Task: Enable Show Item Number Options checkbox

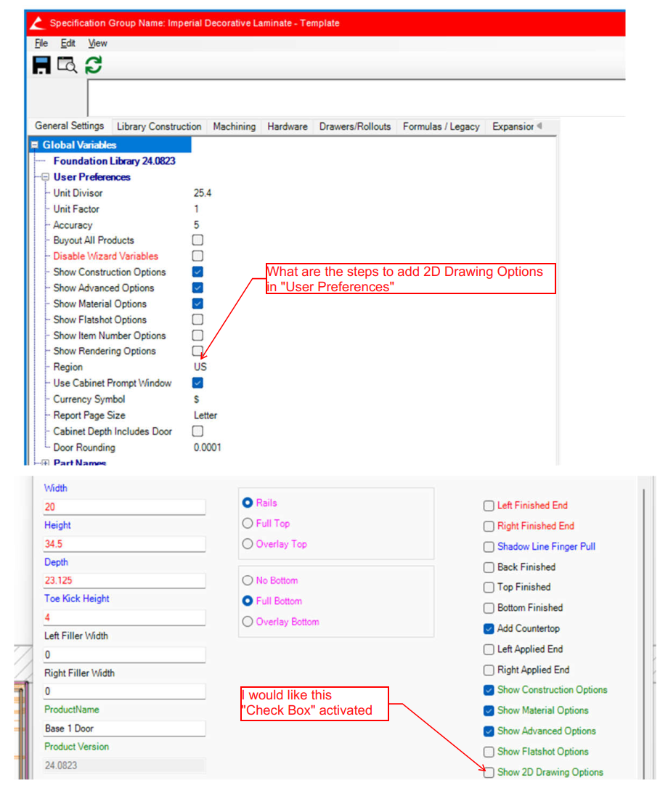Action: tap(197, 336)
